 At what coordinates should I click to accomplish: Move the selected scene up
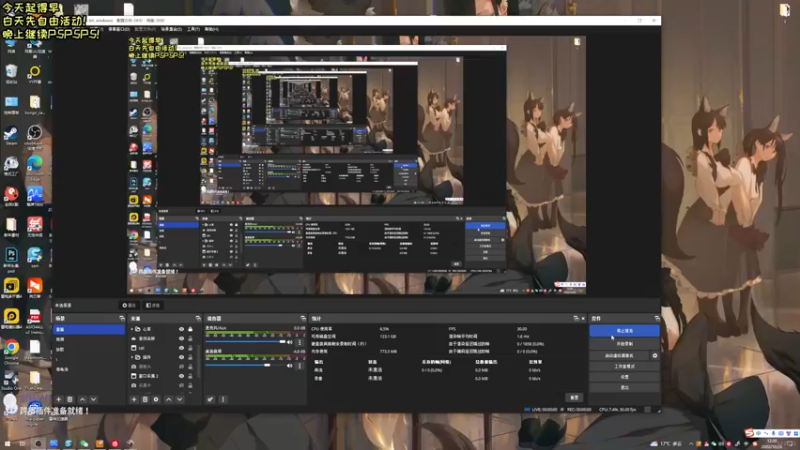pyautogui.click(x=82, y=399)
